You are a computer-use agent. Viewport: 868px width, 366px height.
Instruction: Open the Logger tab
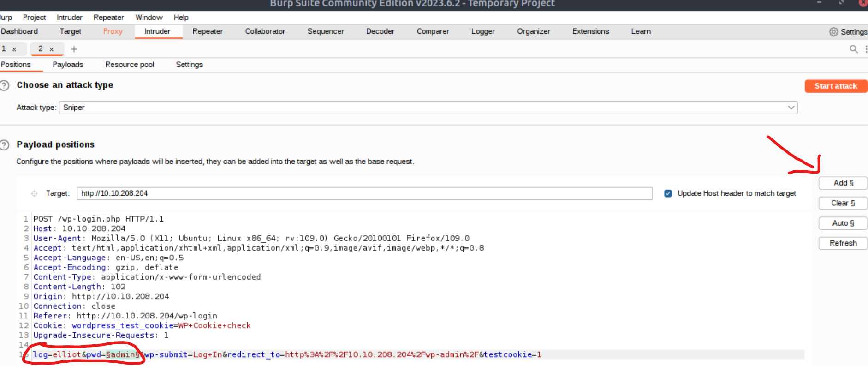click(483, 31)
